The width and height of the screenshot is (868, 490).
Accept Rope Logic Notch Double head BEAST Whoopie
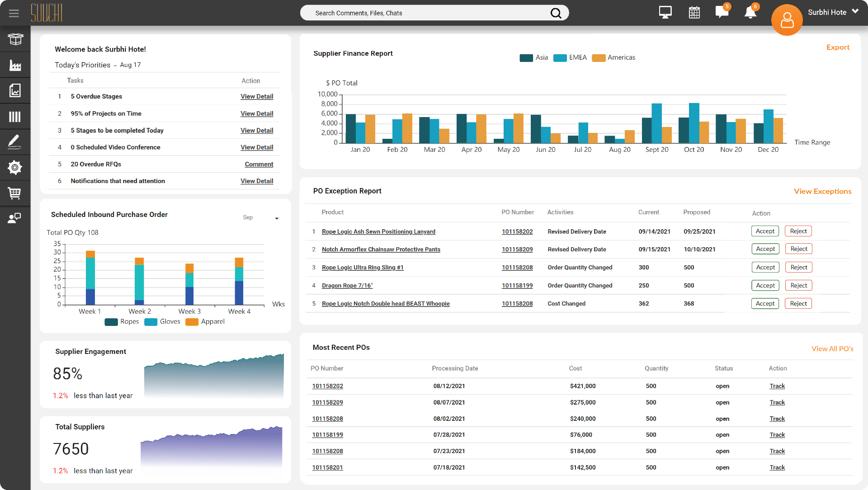[x=765, y=303]
